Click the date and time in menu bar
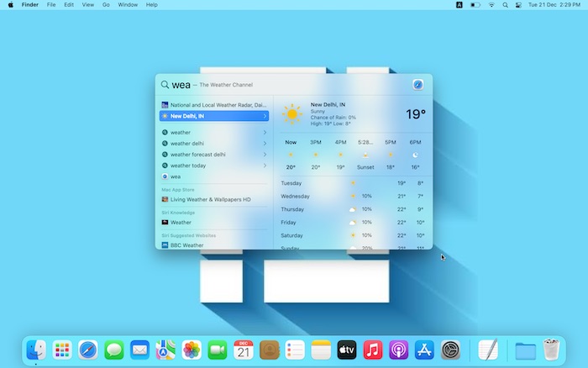This screenshot has width=588, height=368. click(x=554, y=5)
